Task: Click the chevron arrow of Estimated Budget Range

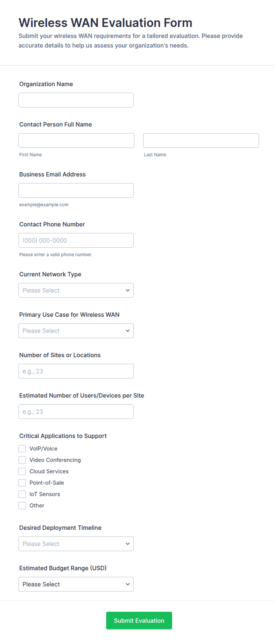Action: click(128, 584)
